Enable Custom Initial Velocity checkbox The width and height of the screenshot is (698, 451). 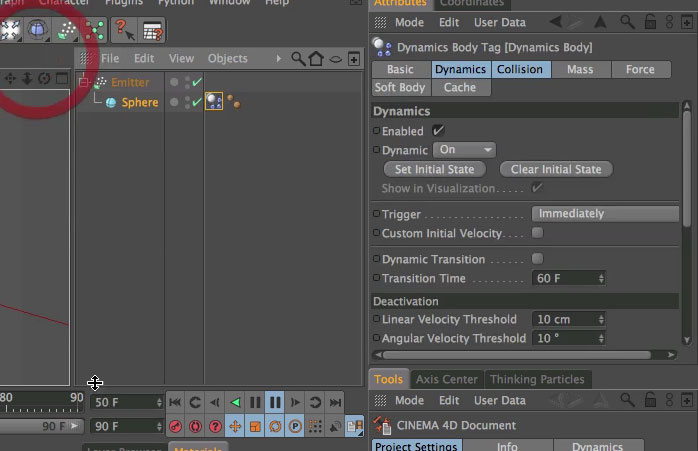tap(537, 233)
